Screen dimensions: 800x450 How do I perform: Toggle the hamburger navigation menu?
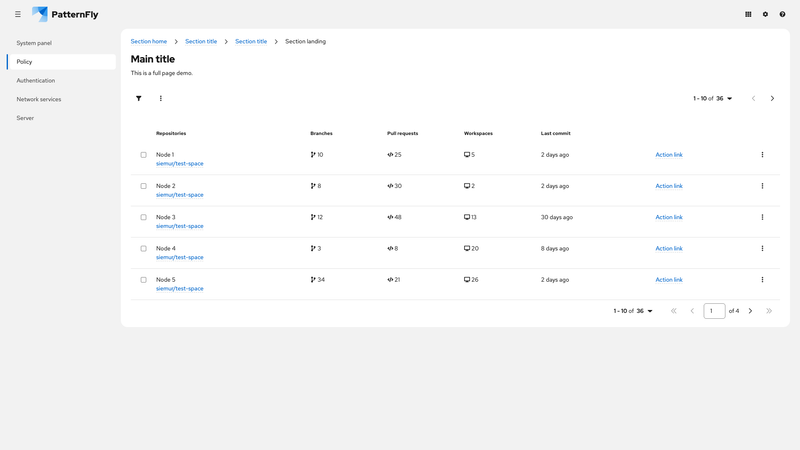18,14
